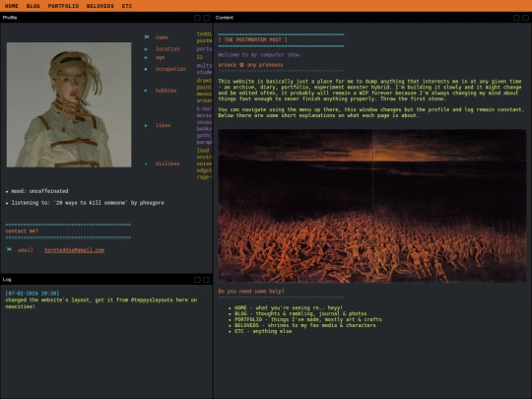The width and height of the screenshot is (532, 399).
Task: Click the paragraph starting 'You can navigate using'
Action: point(370,112)
